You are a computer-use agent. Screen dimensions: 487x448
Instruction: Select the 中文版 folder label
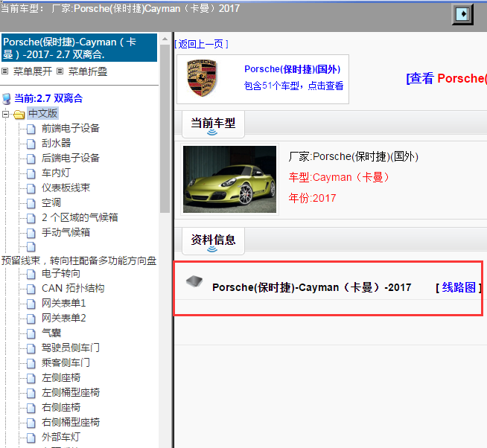pyautogui.click(x=43, y=114)
